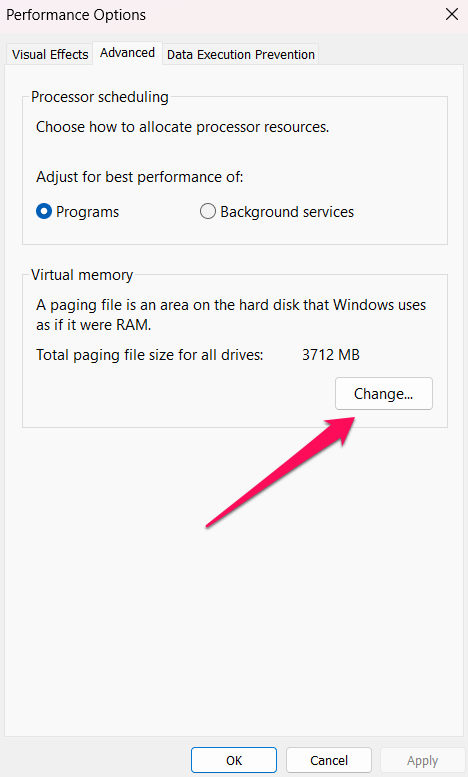Confirm the dialog with OK

[234, 760]
